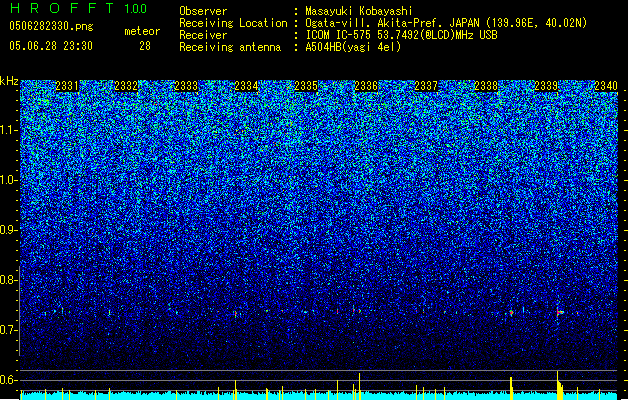Click the 2332 time marker
Screen dimensions: 629x400
(x=126, y=86)
